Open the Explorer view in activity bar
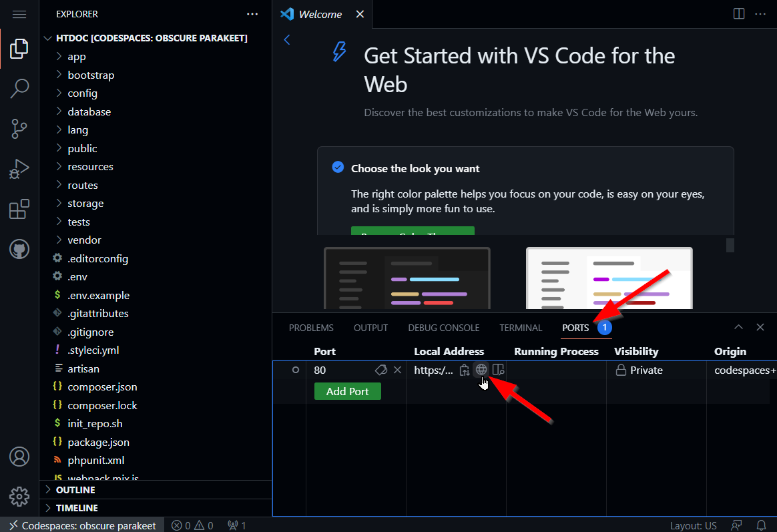Image resolution: width=777 pixels, height=532 pixels. pyautogui.click(x=19, y=49)
